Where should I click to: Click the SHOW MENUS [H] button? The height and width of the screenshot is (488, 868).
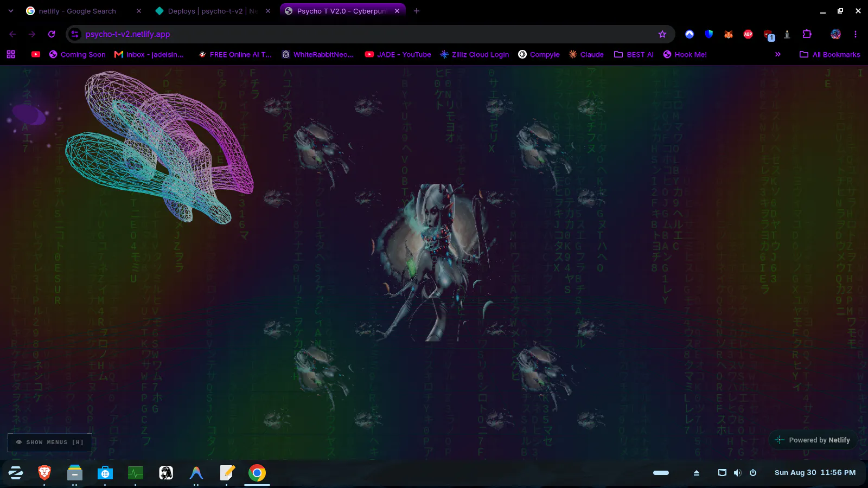coord(50,442)
